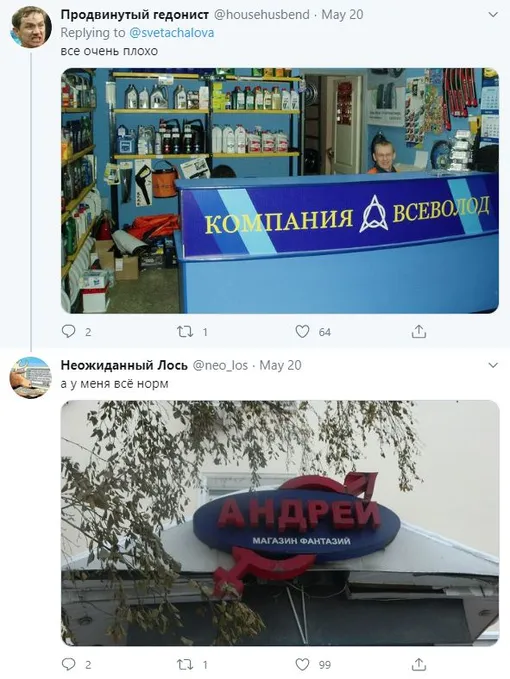Click the Продвинутый гедонист display name
The width and height of the screenshot is (510, 679).
(x=135, y=15)
